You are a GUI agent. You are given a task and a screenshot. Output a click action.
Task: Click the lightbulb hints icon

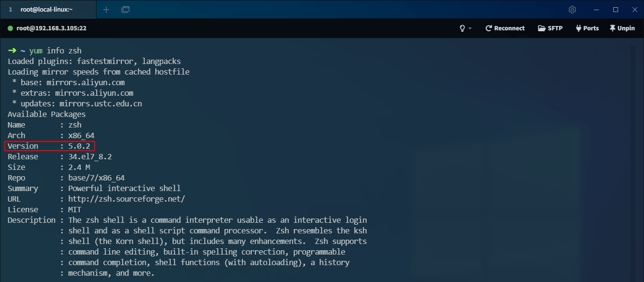coord(462,28)
